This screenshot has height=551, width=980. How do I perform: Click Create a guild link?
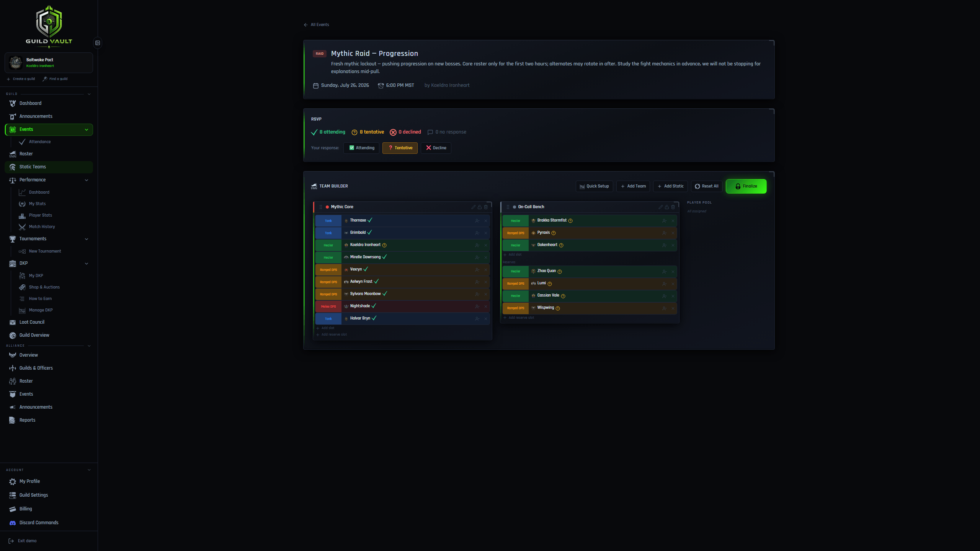click(21, 79)
